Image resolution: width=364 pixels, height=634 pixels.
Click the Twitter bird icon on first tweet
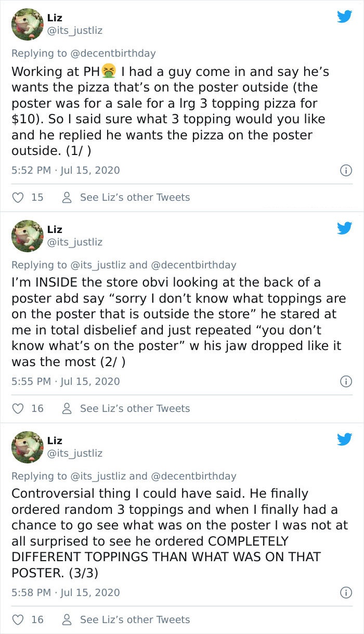344,17
